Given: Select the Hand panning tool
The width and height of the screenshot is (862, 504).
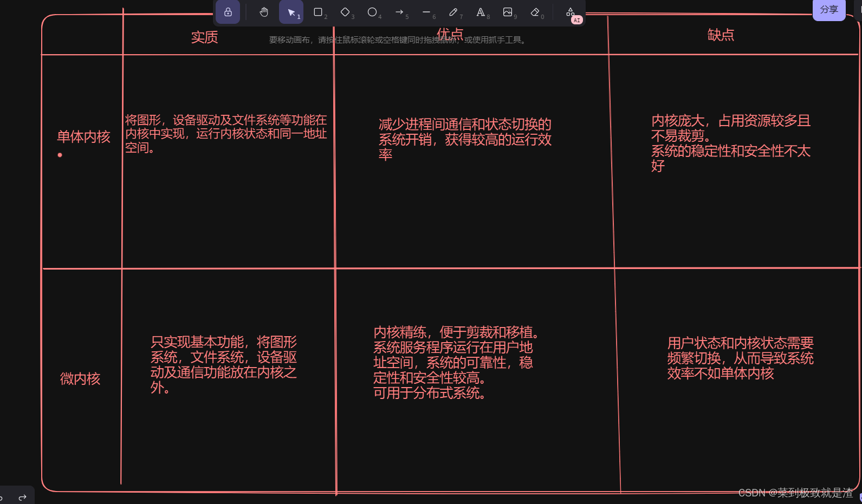Looking at the screenshot, I should [264, 12].
